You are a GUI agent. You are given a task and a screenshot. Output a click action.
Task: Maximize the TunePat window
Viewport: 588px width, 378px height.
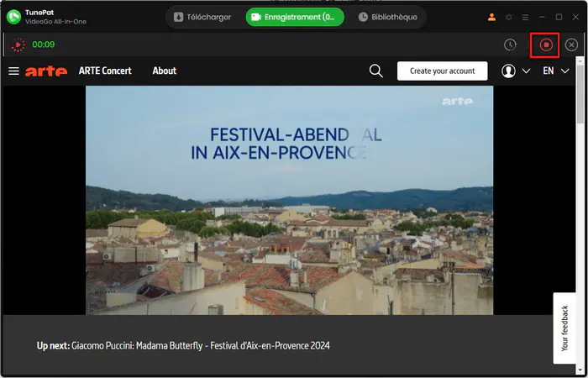[559, 18]
